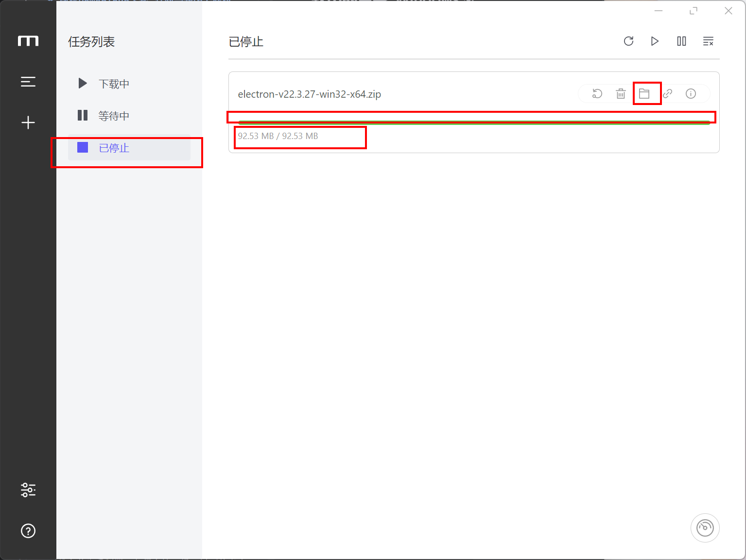Add a new download task
This screenshot has height=560, width=746.
pos(28,122)
